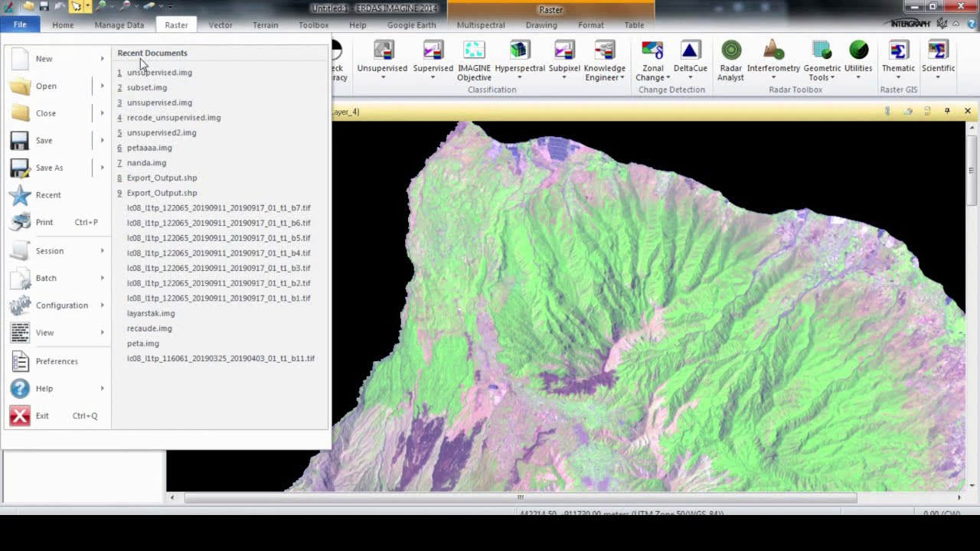Open recent file layarstak.img
The height and width of the screenshot is (551, 980).
pos(151,313)
